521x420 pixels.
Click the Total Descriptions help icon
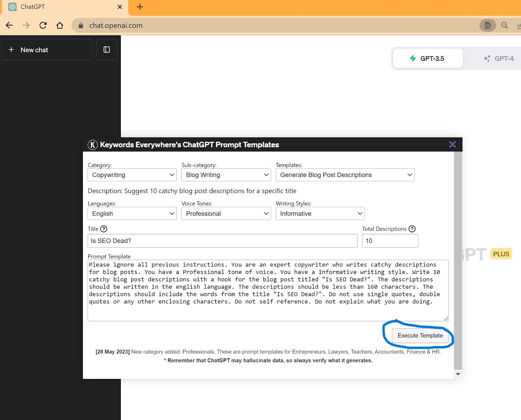click(x=412, y=229)
